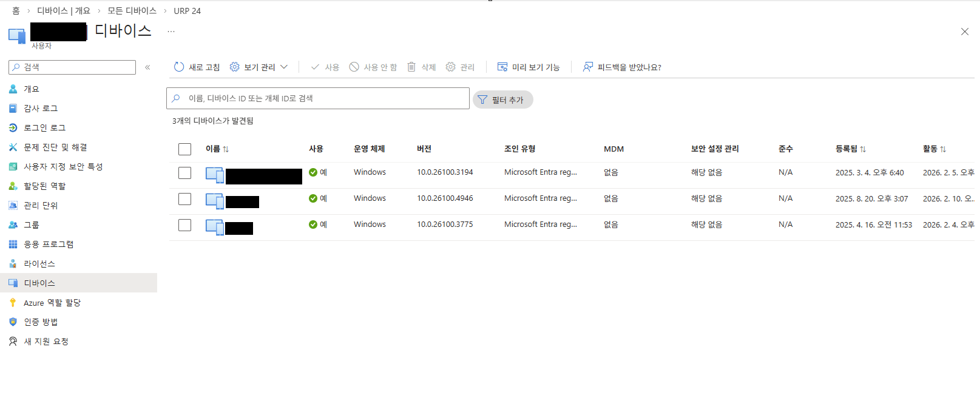Click the 3개의 디바이스가 발견됨 text
This screenshot has width=980, height=395.
tap(213, 121)
